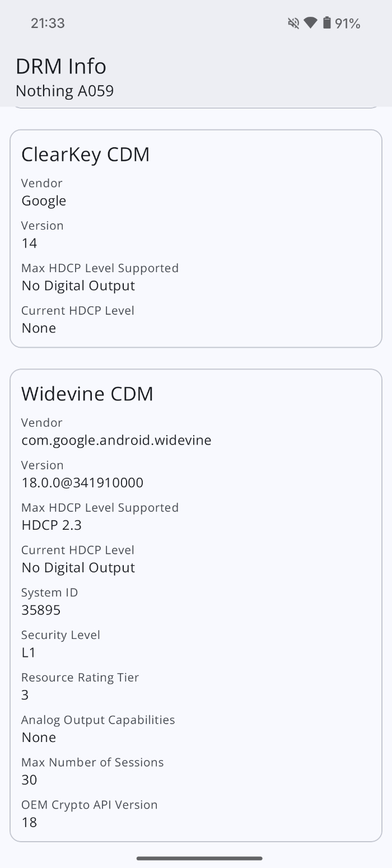Screen dimensions: 392x868
Task: Tap the ClearKey Version value 14
Action: point(29,243)
